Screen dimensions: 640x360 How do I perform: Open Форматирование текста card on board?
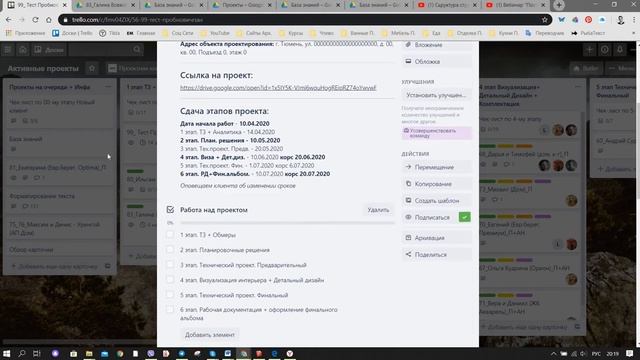click(x=59, y=200)
